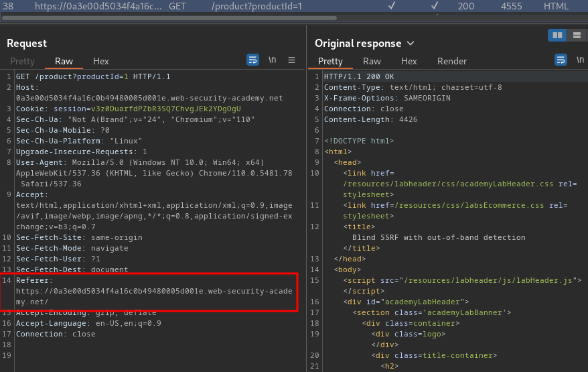This screenshot has width=588, height=372.
Task: Click the 'Accept:' header label in request
Action: tap(32, 195)
